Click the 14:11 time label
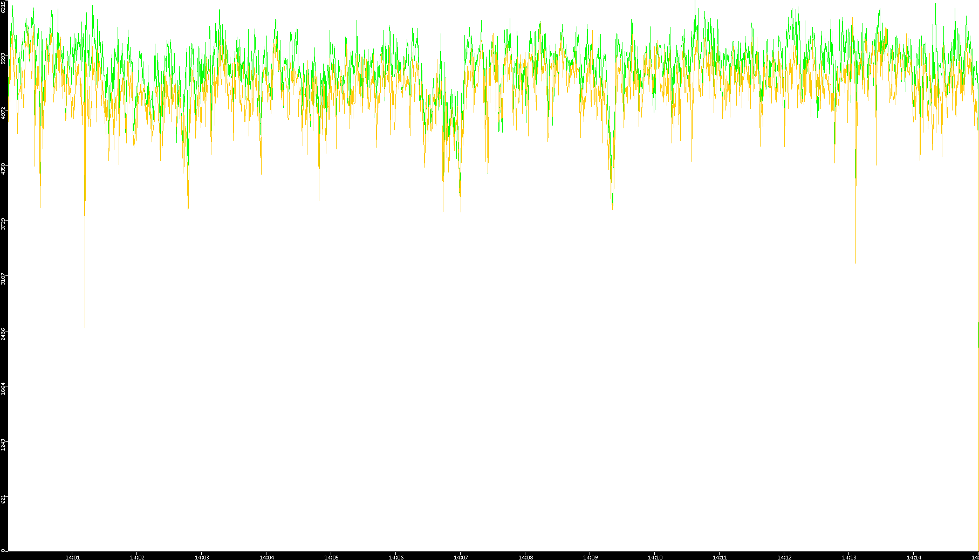Screen dimensions: 979x560 720,557
